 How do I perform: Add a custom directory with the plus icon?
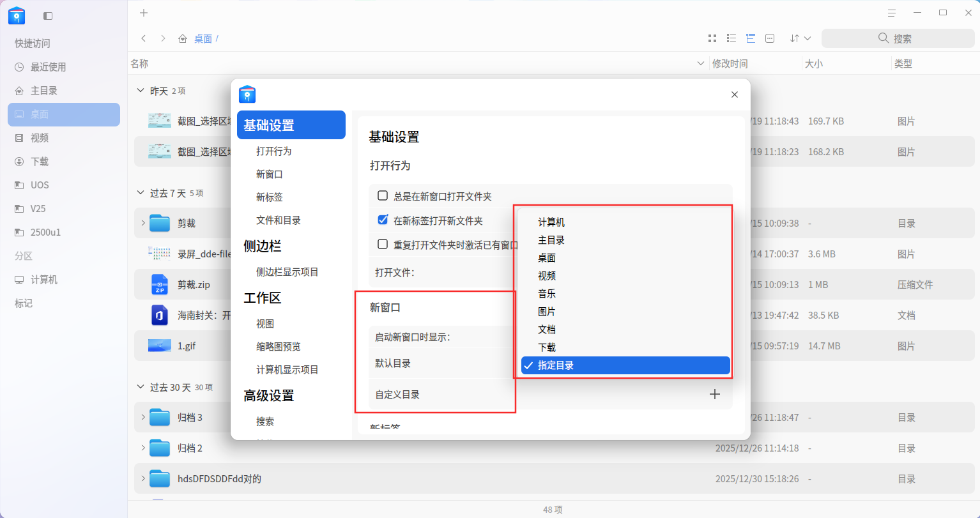(715, 395)
